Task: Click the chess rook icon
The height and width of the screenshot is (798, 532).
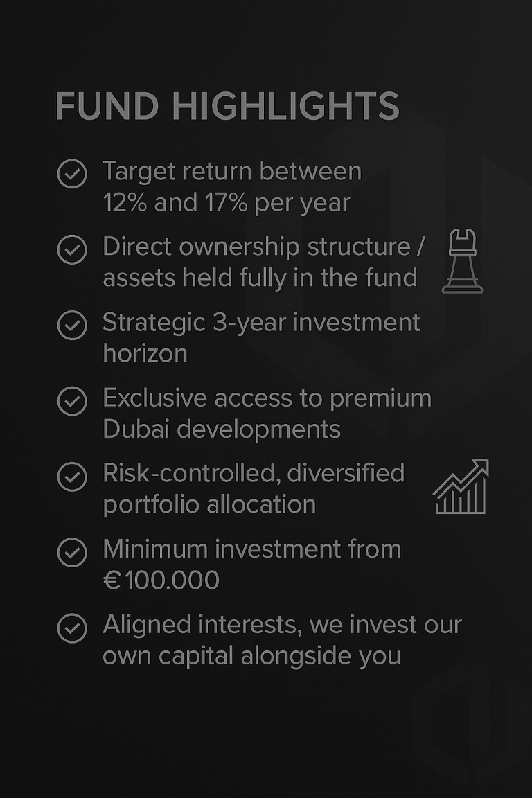Action: (x=462, y=262)
